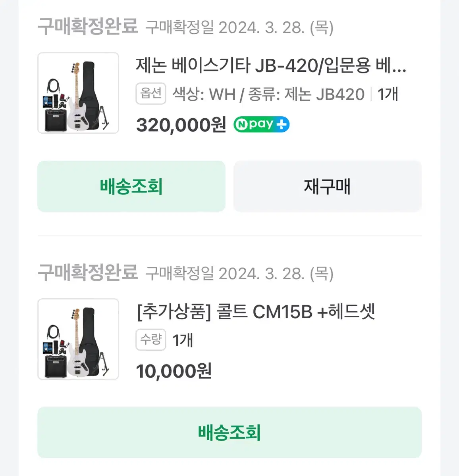Select the 색상: WH / 종류: 제논 JB420 option text

click(x=268, y=94)
